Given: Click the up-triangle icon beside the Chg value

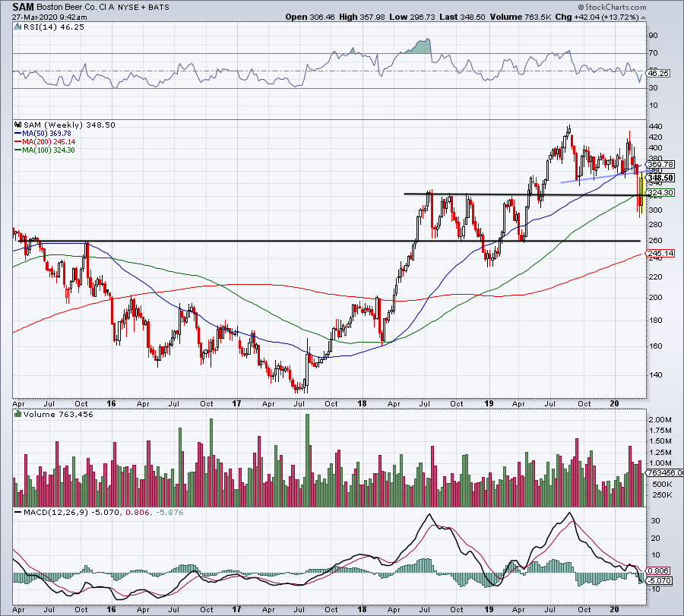Looking at the screenshot, I should coord(644,17).
